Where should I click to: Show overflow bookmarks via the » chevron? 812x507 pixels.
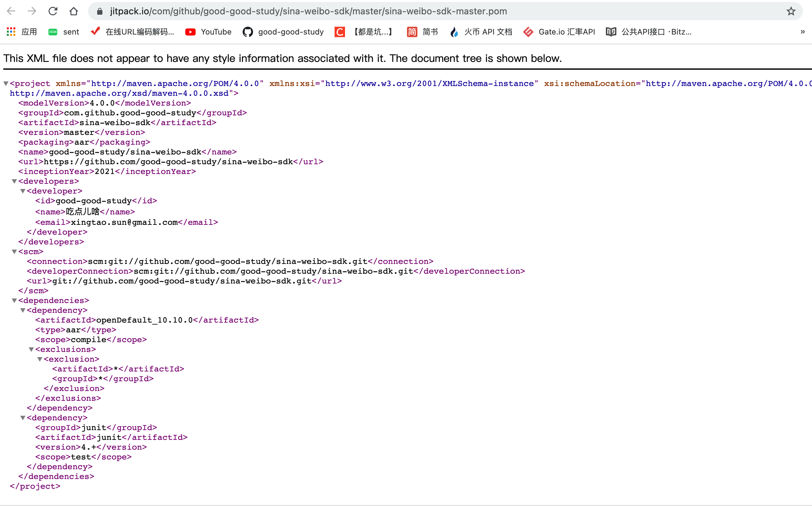tap(803, 32)
